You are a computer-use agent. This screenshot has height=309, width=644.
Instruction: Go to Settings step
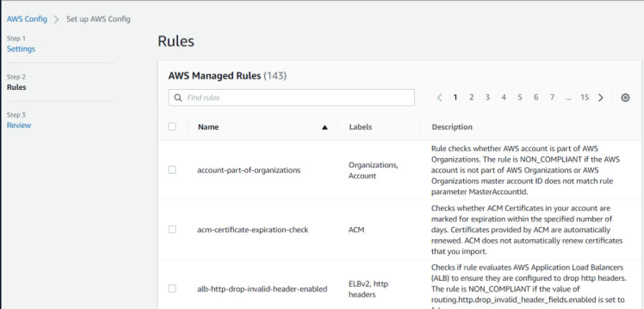tap(21, 49)
